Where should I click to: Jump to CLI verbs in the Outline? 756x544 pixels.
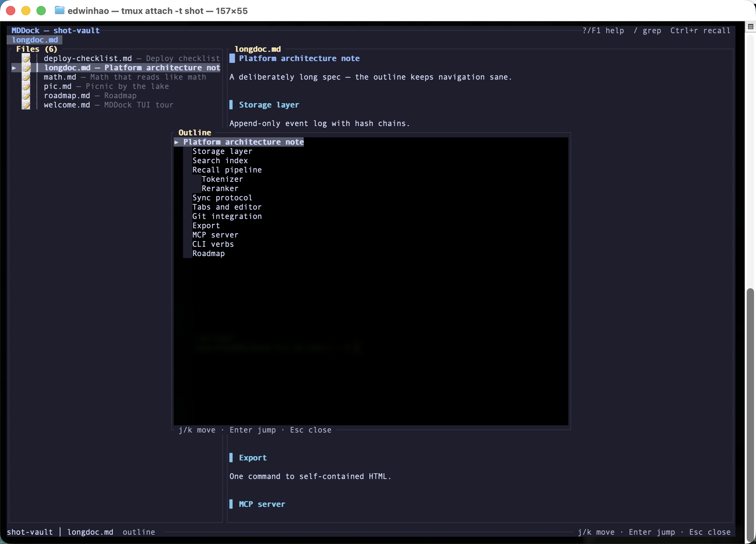213,244
